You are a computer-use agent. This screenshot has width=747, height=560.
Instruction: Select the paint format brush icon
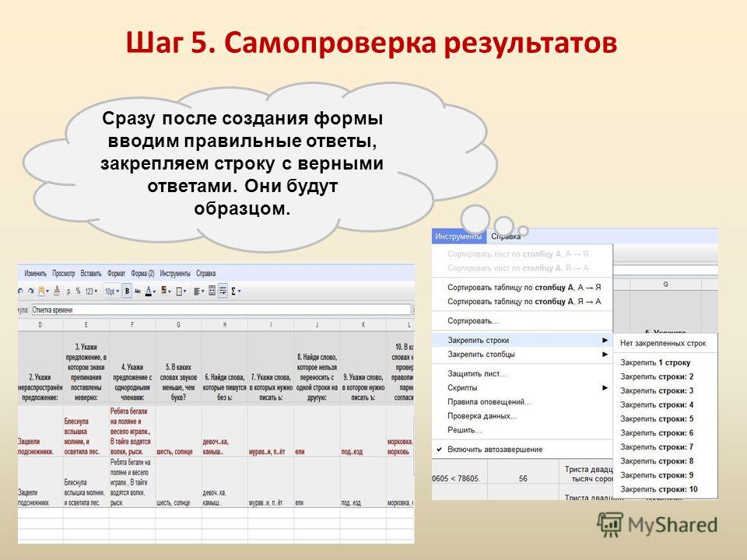click(57, 291)
